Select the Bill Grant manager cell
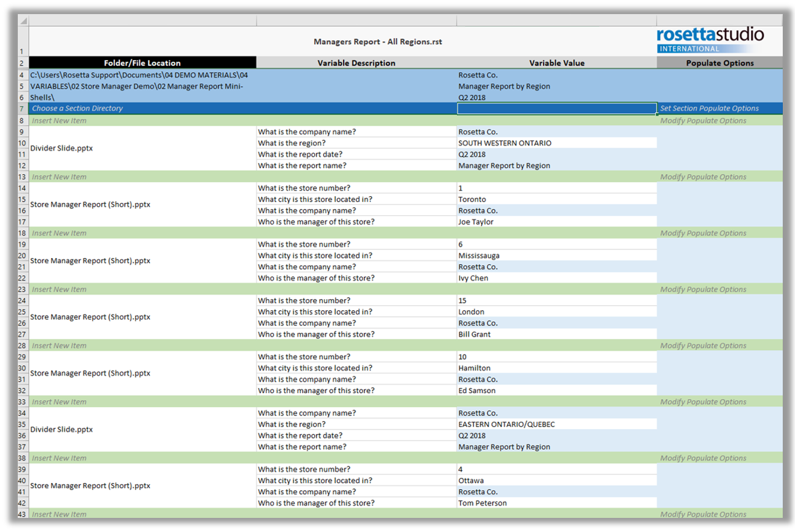The image size is (795, 532). coord(556,335)
